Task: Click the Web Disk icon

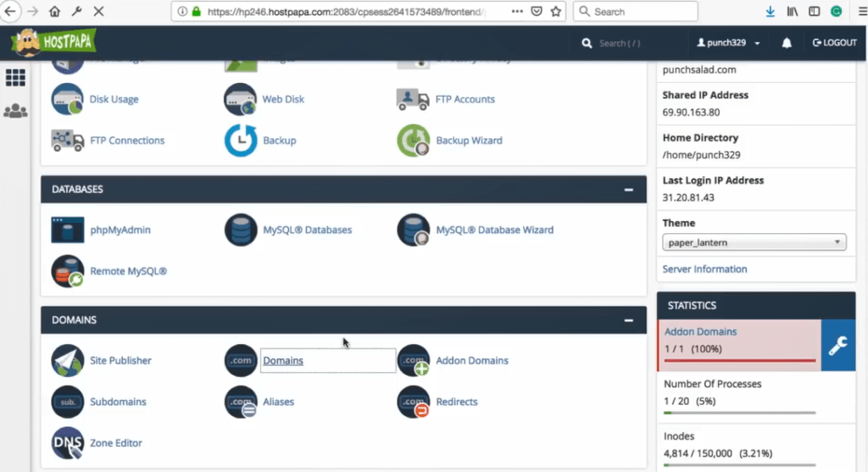Action: [x=240, y=99]
